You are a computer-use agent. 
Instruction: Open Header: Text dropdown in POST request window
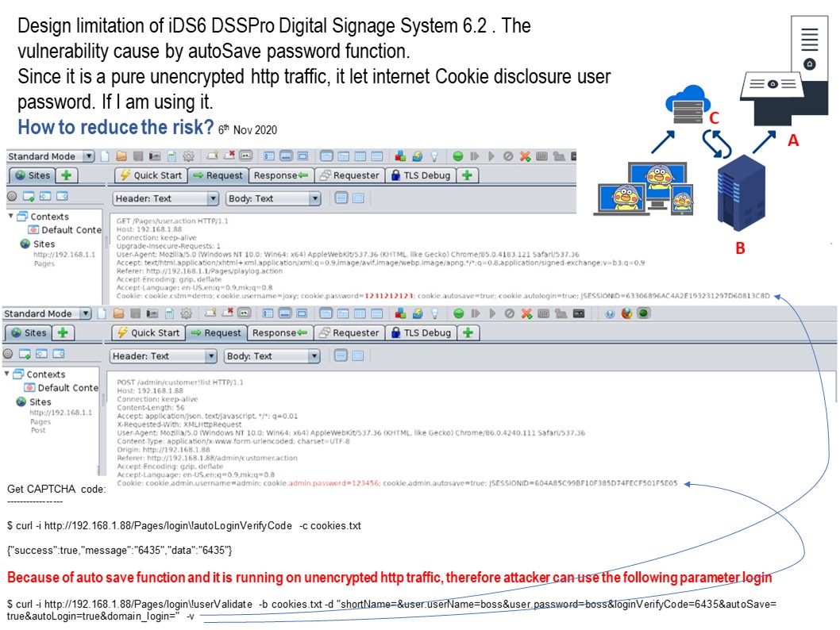tap(164, 356)
